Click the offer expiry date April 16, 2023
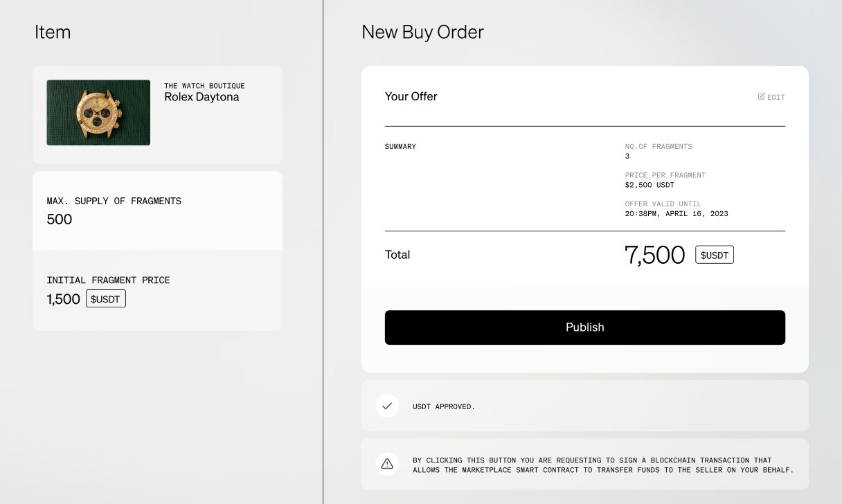The height and width of the screenshot is (504, 842). 677,214
